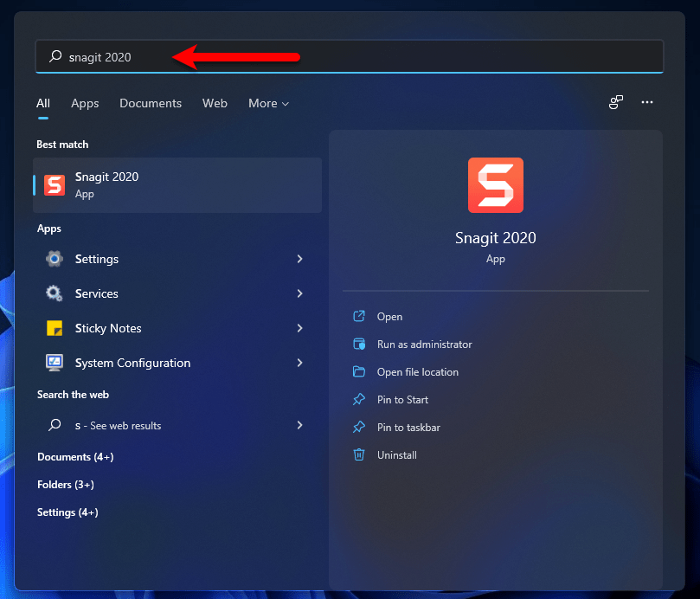The image size is (700, 599).
Task: Click the Run as administrator shield icon
Action: point(359,344)
